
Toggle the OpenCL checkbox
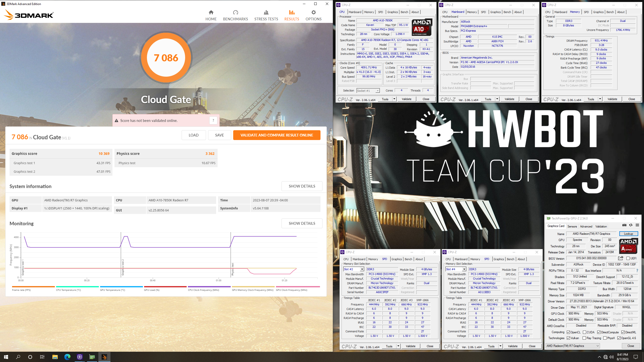pos(568,332)
